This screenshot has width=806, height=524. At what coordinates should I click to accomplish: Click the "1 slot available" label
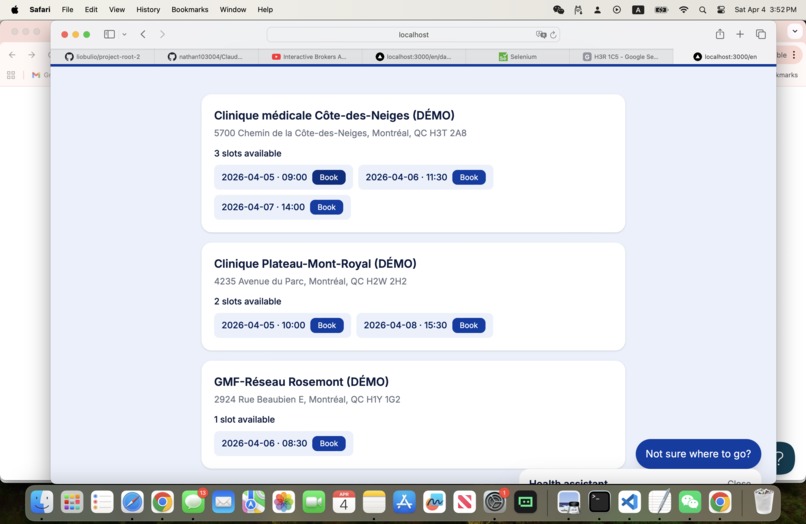[x=244, y=420]
